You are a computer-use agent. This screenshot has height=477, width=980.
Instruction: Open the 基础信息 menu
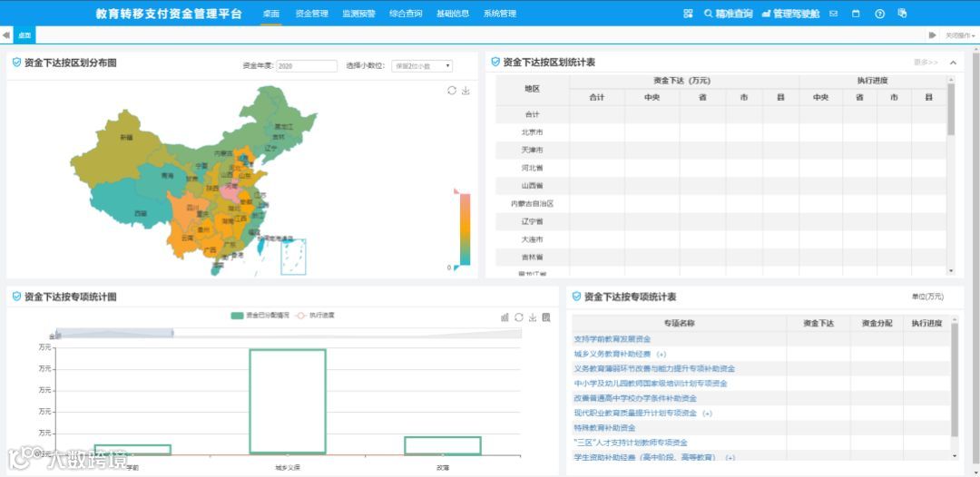(x=453, y=13)
